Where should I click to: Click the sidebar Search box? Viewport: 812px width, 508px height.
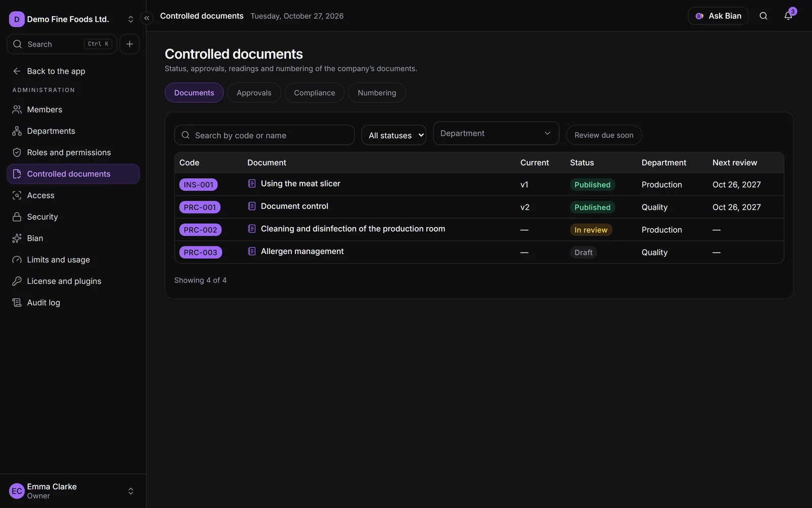pos(62,44)
